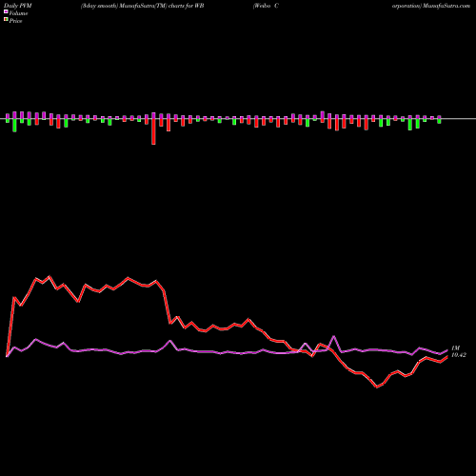The height and width of the screenshot is (476, 476).
Task: Click the '10.42' price value label
Action: pyautogui.click(x=459, y=355)
